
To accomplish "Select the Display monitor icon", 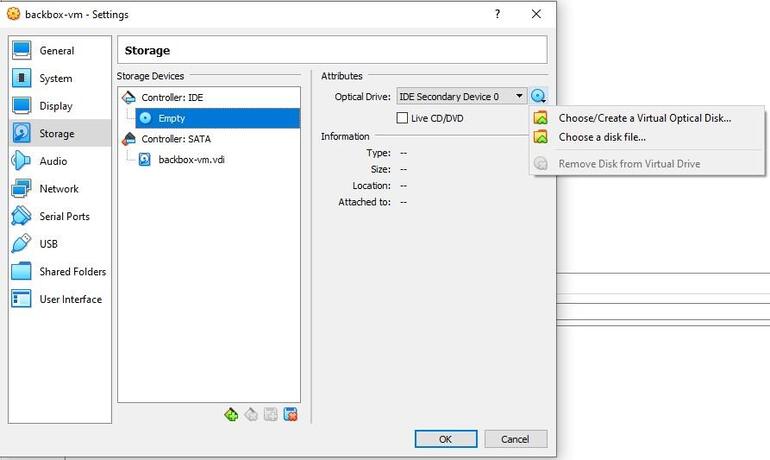I will [x=22, y=106].
